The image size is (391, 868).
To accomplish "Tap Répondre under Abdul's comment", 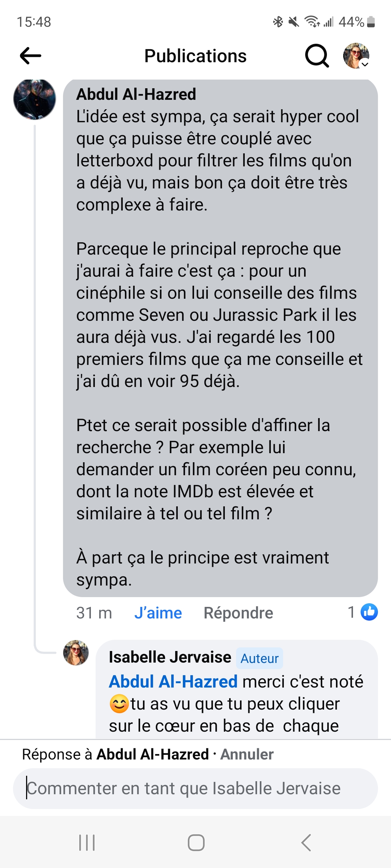I will [238, 613].
